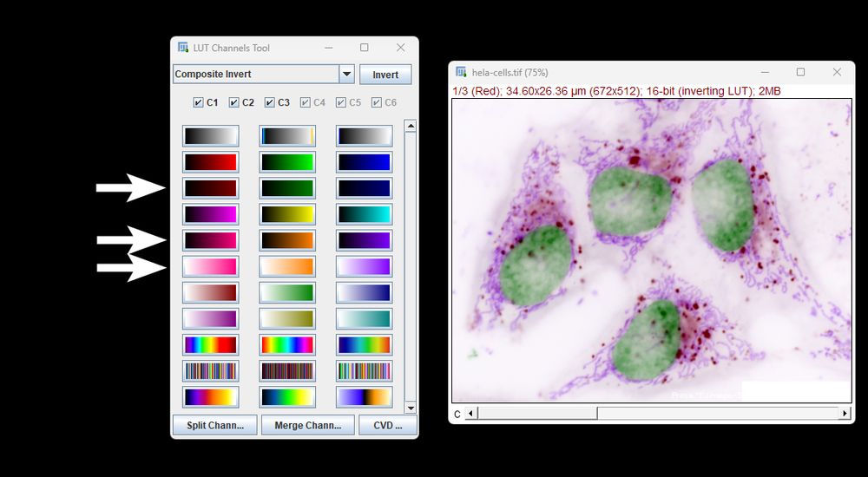Apply the bright Blue LUT swatch
The height and width of the screenshot is (477, 868).
click(x=365, y=162)
